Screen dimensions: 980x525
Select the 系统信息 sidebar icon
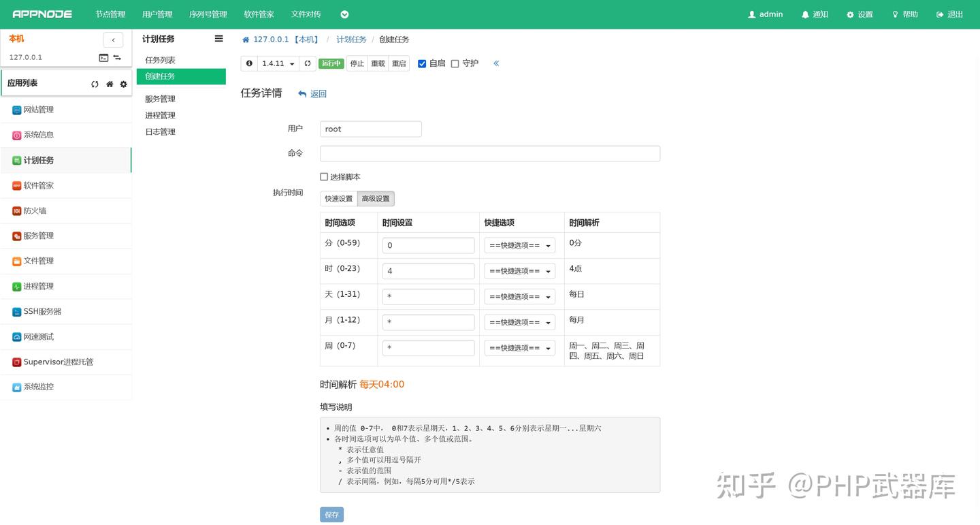coord(38,135)
